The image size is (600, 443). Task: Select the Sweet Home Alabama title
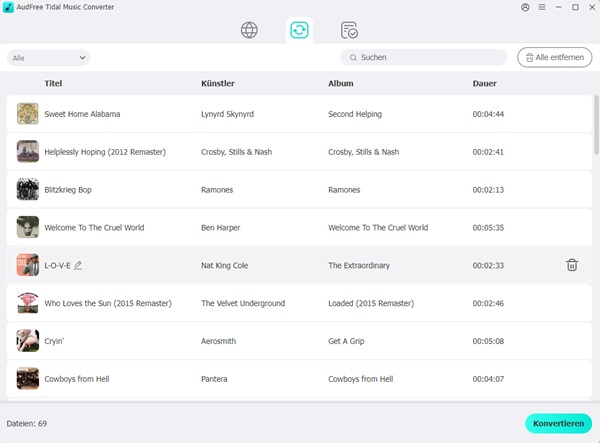click(x=82, y=114)
